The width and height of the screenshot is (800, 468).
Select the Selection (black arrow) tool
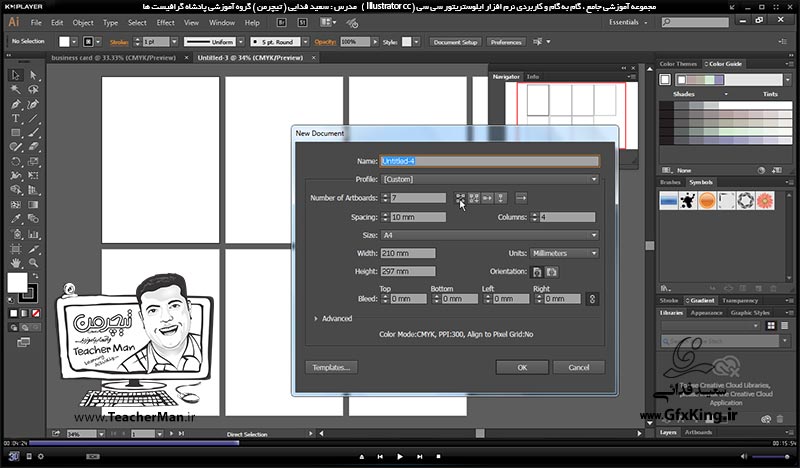15,75
